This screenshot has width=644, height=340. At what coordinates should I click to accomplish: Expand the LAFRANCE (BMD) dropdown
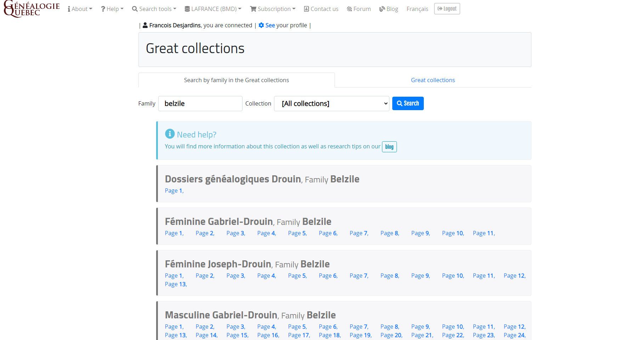point(213,9)
